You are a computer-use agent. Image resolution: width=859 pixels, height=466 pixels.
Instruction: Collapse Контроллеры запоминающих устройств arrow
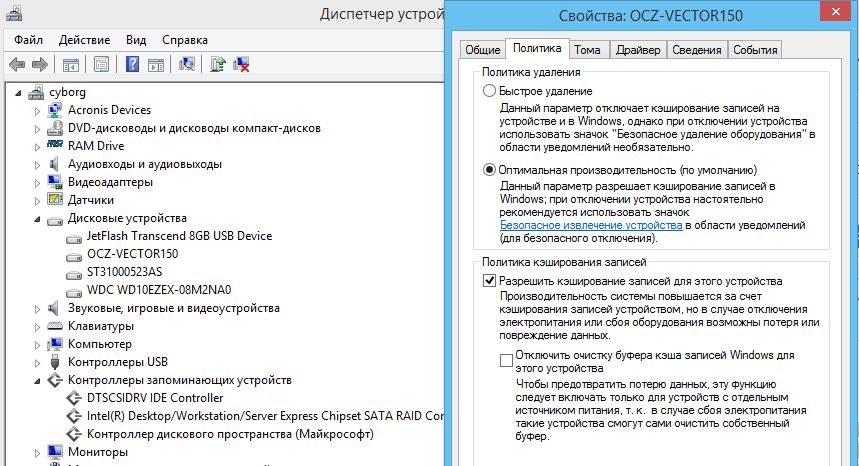click(x=37, y=381)
